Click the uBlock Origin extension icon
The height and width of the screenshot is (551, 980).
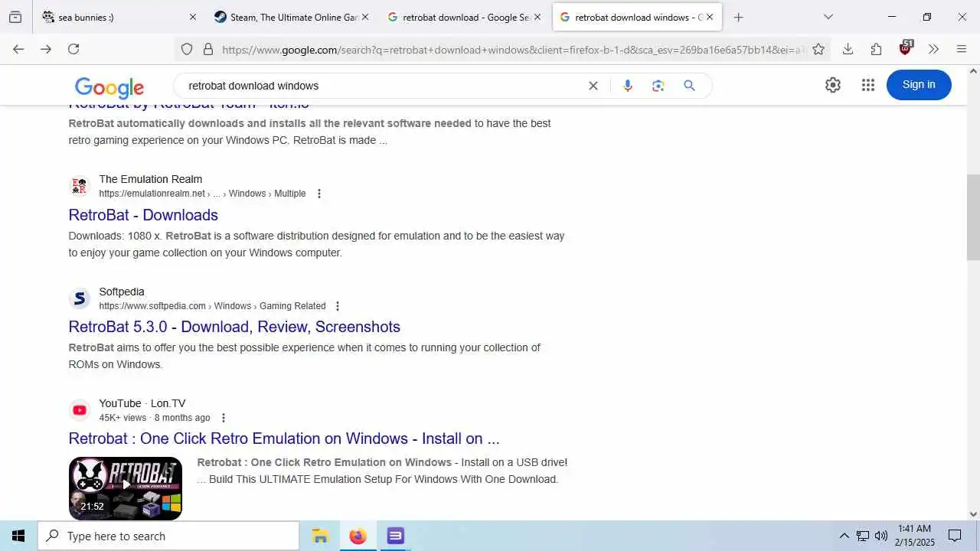click(x=906, y=48)
